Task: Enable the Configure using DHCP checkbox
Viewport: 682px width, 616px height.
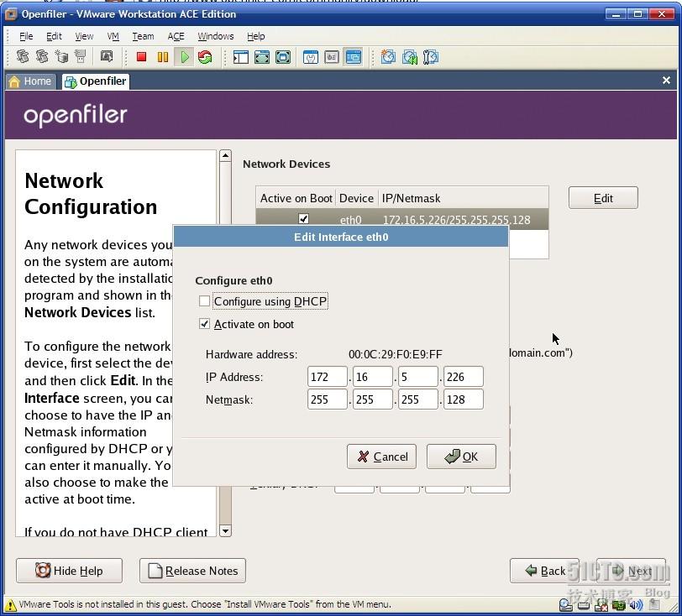Action: tap(204, 300)
